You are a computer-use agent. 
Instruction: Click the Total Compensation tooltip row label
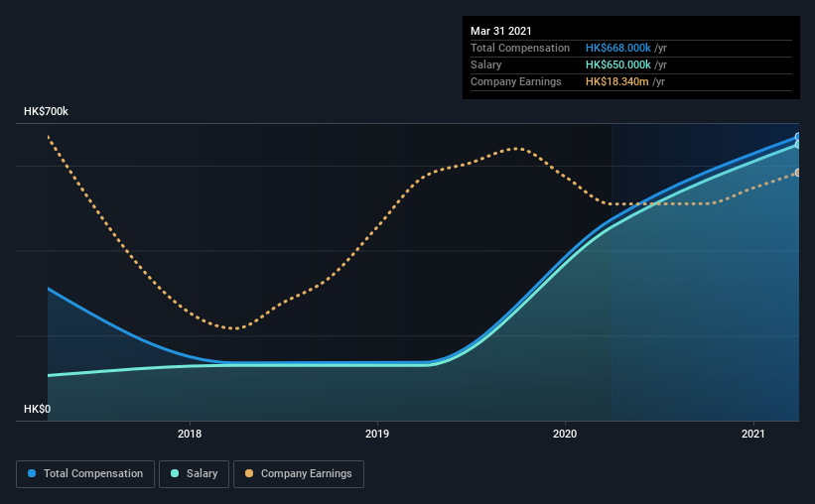[520, 48]
